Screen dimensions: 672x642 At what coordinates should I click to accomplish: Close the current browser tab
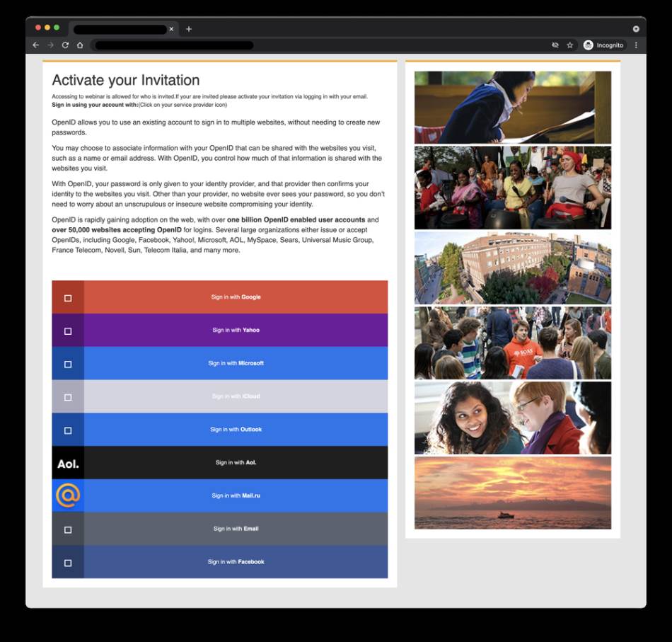point(171,29)
